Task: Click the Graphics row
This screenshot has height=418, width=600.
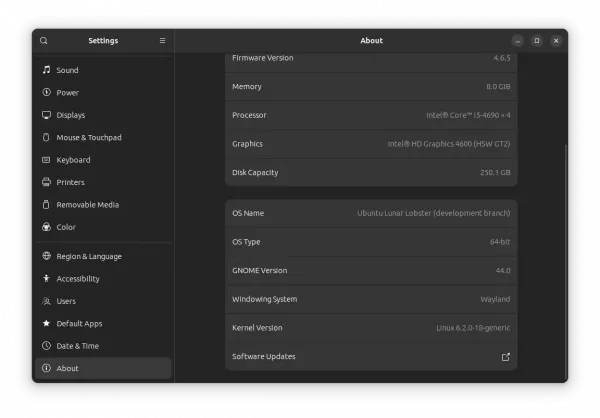Action: [371, 144]
